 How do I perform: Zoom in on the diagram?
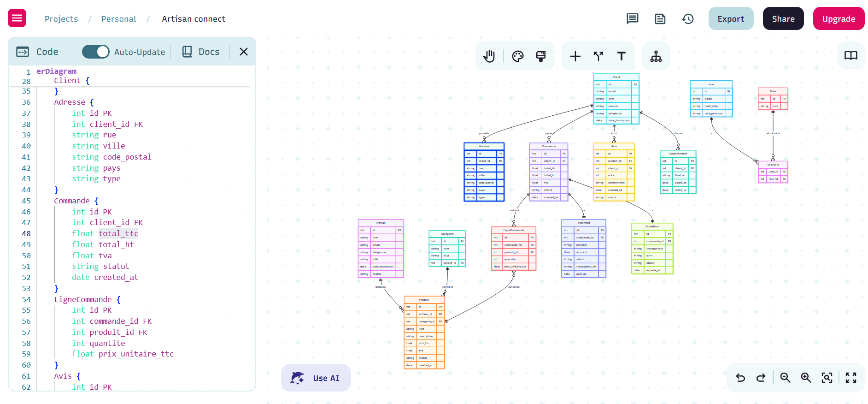coord(806,378)
